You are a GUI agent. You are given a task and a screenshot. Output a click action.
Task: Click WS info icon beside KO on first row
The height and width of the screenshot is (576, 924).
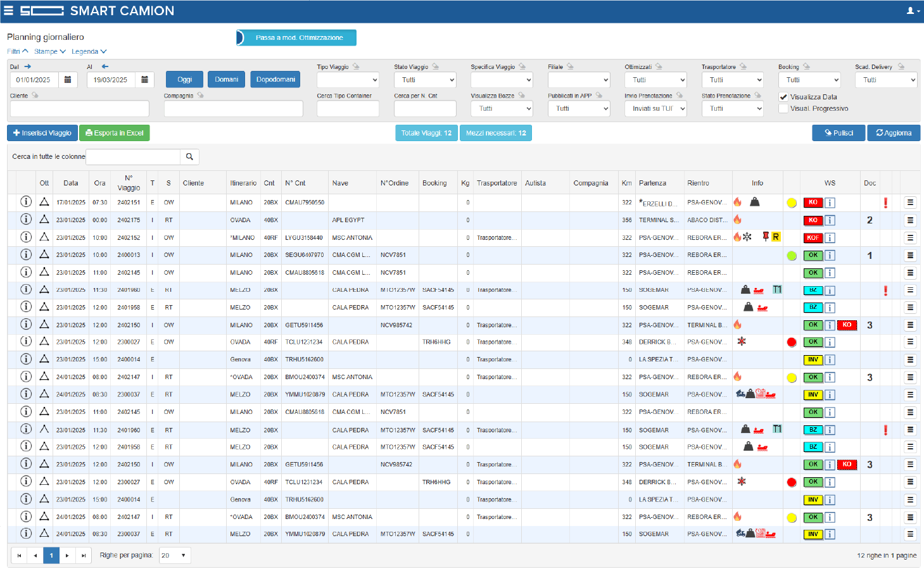(830, 203)
